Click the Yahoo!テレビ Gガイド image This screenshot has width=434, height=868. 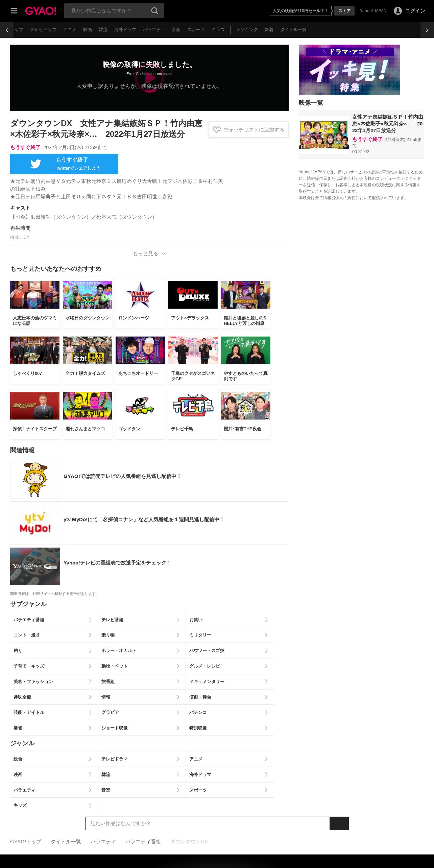[35, 566]
